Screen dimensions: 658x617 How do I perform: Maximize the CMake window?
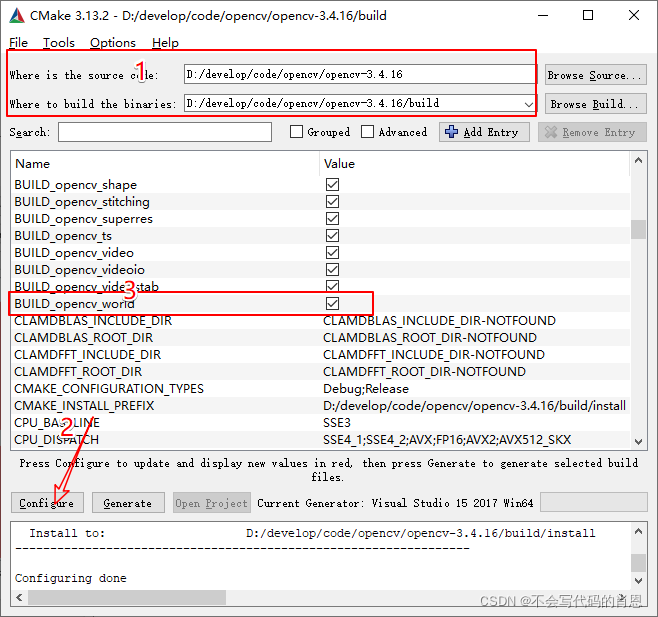coord(588,16)
